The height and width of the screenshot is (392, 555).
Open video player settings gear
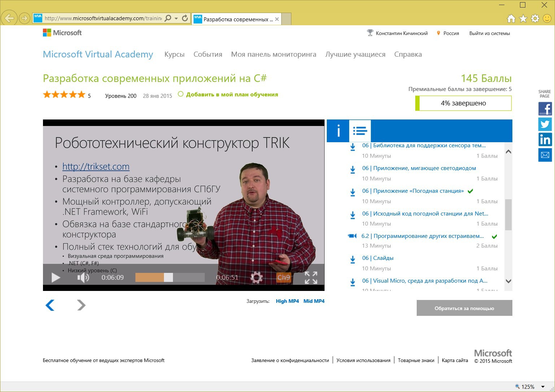point(256,278)
